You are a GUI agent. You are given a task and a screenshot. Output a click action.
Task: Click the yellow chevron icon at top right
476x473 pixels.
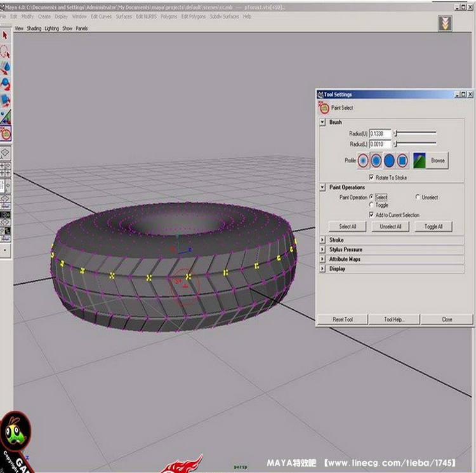[x=445, y=23]
